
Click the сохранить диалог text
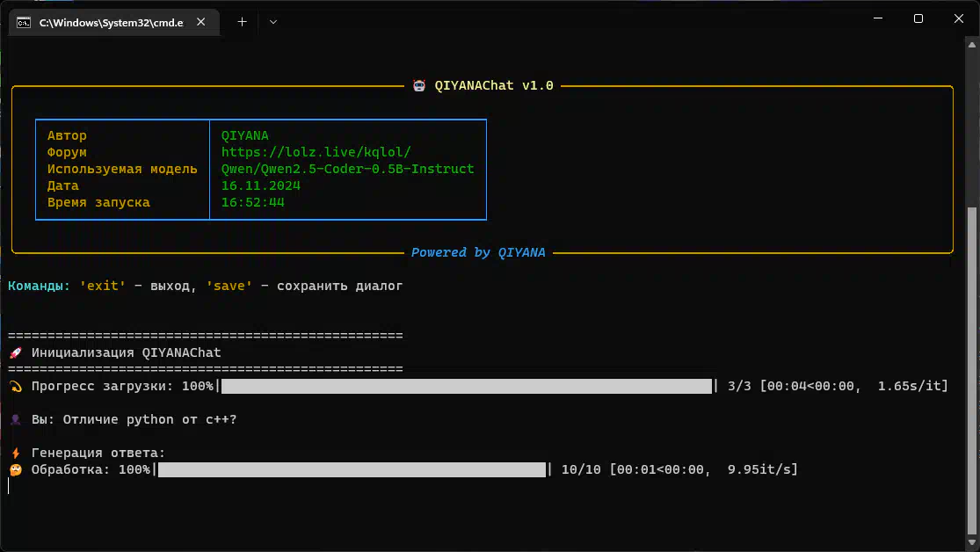[340, 286]
